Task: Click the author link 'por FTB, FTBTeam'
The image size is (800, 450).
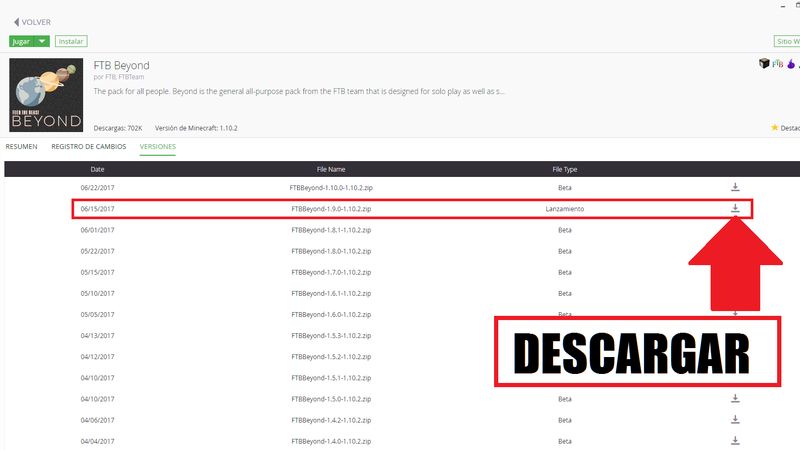Action: tap(119, 77)
